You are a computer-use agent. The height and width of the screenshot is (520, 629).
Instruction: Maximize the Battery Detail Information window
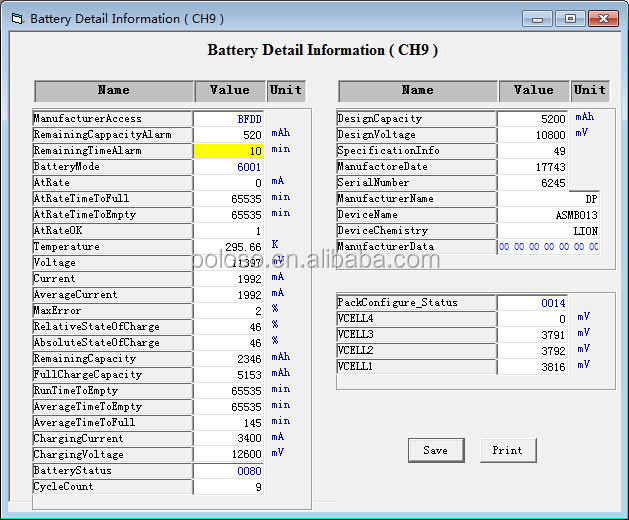[x=570, y=18]
